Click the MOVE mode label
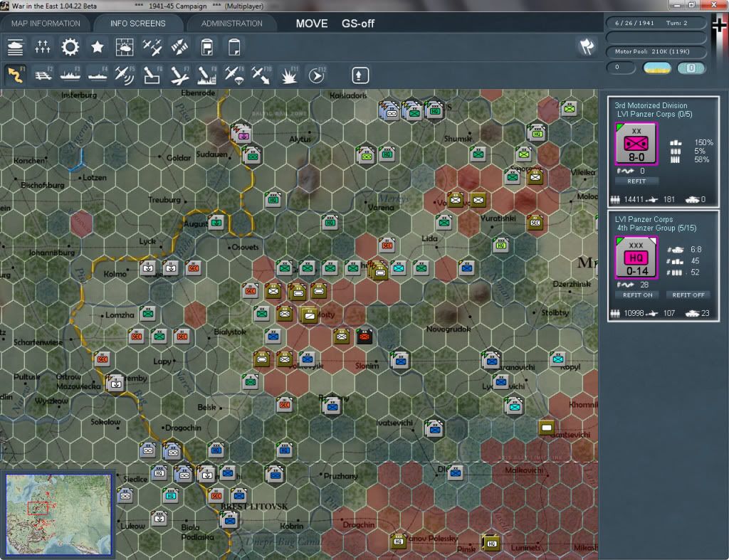This screenshot has height=560, width=729. coord(312,23)
